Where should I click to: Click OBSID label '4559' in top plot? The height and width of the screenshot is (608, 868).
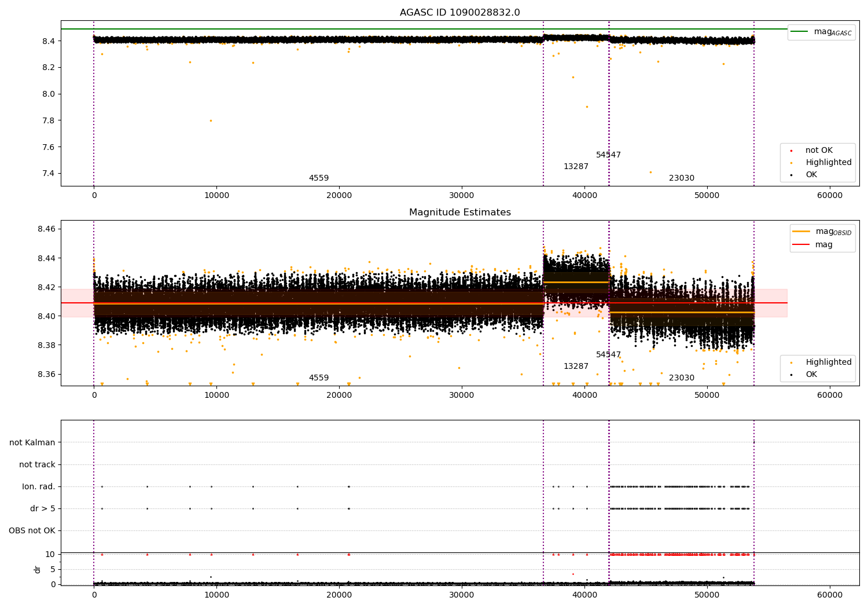click(x=319, y=178)
